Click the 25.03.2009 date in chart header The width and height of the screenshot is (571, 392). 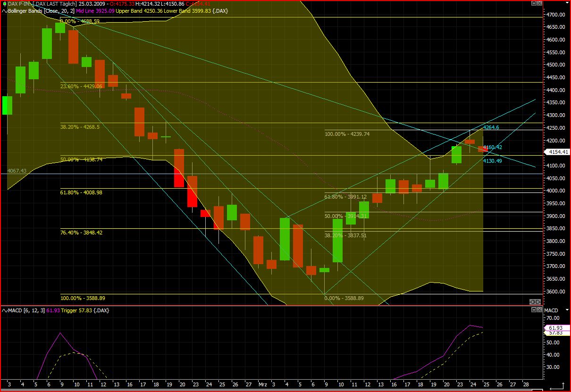[x=92, y=4]
